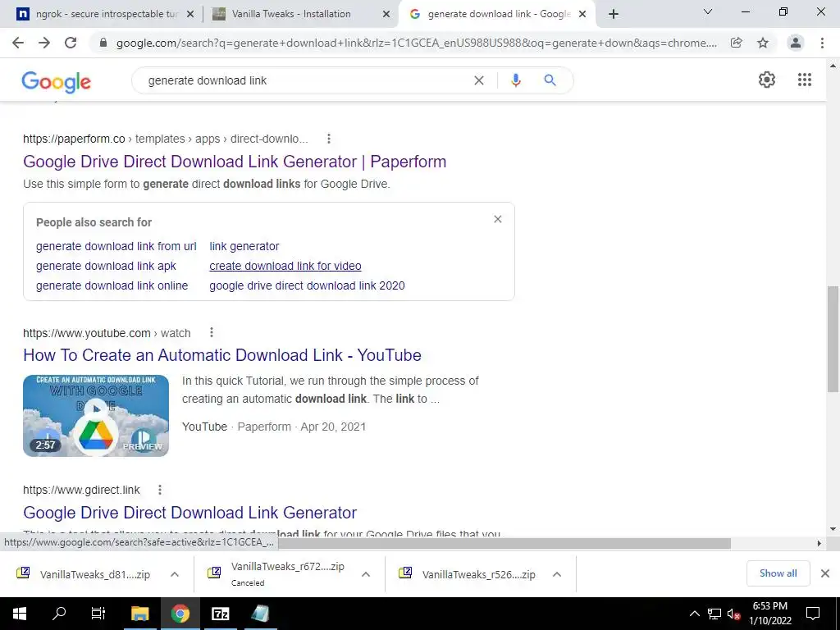Click the lock site info icon

click(103, 43)
